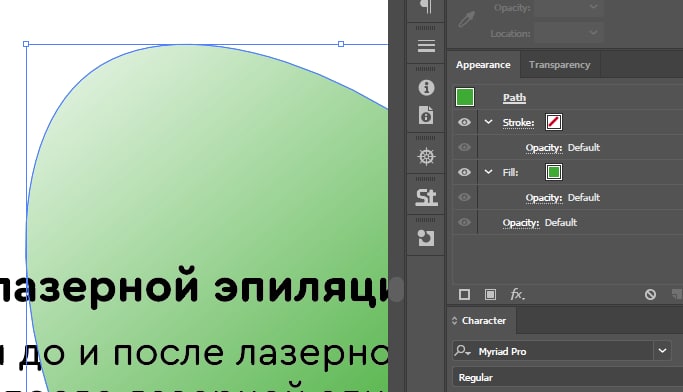Screen dimensions: 683x392
Task: Toggle eye for Fill's Opacity row
Action: click(464, 197)
